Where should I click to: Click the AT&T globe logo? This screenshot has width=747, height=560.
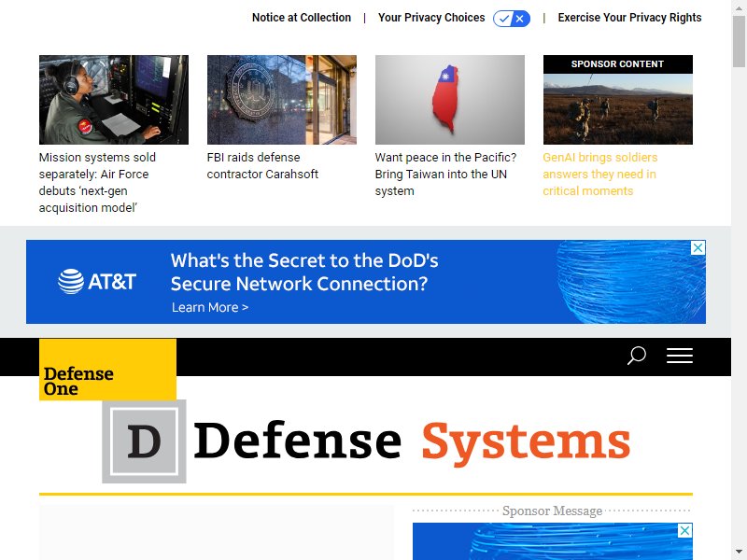tap(71, 282)
